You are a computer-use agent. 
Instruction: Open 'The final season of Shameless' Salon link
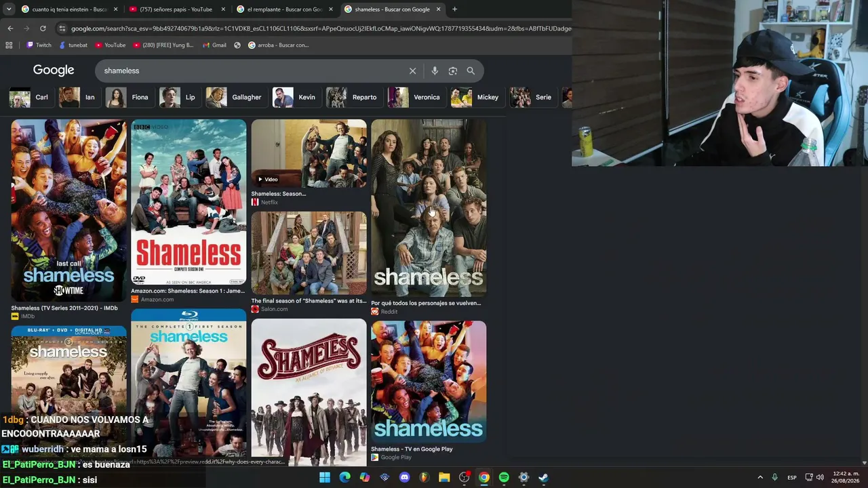pos(309,301)
